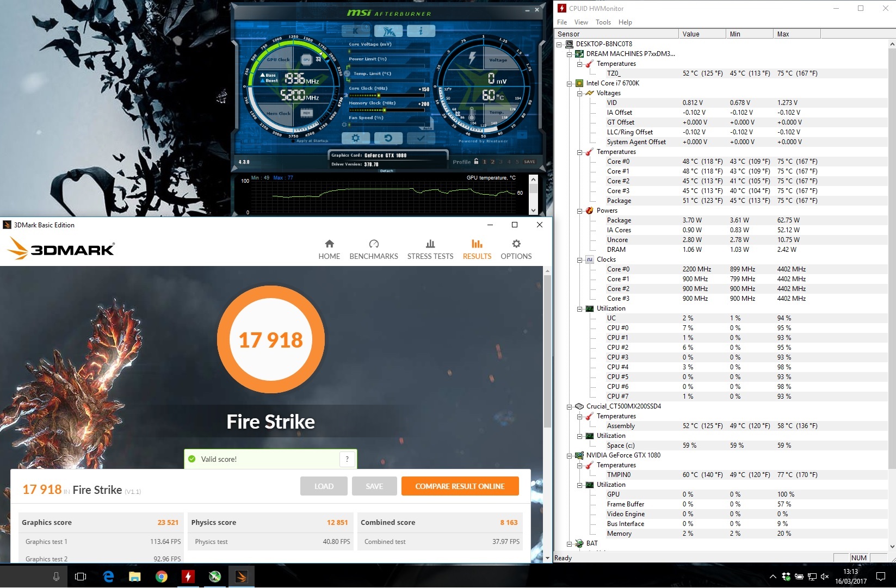Screen dimensions: 896x588
Task: Click the Core Clock slider handle
Action: [x=379, y=95]
